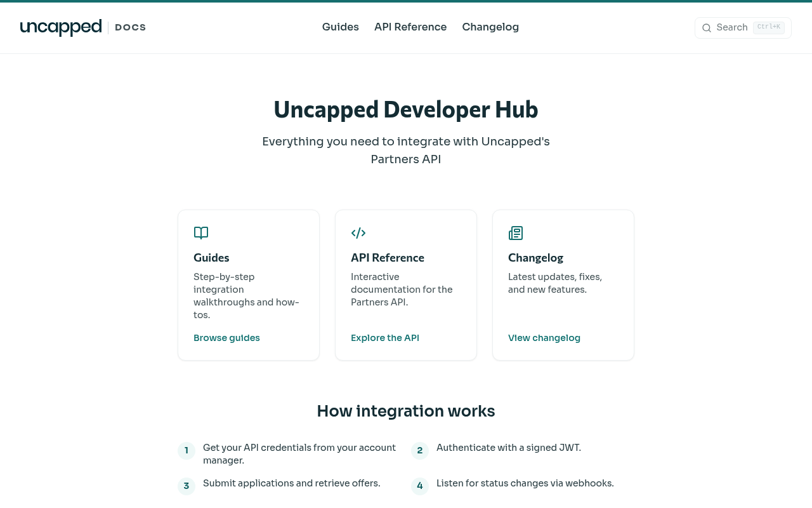Screen dimensions: 812x508
Task: Click the Ctrl+K shortcut badge
Action: (x=769, y=27)
